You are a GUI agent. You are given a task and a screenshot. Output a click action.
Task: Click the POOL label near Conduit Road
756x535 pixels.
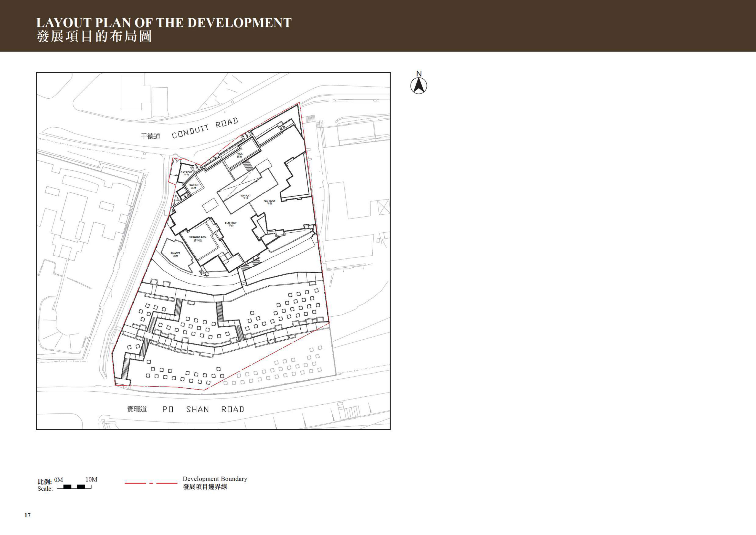(x=239, y=155)
